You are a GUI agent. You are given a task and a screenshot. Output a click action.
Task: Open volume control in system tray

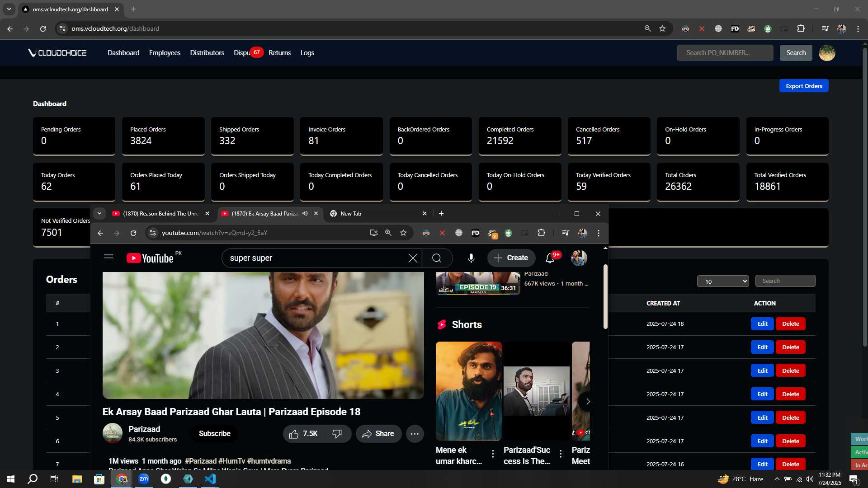[x=810, y=479]
